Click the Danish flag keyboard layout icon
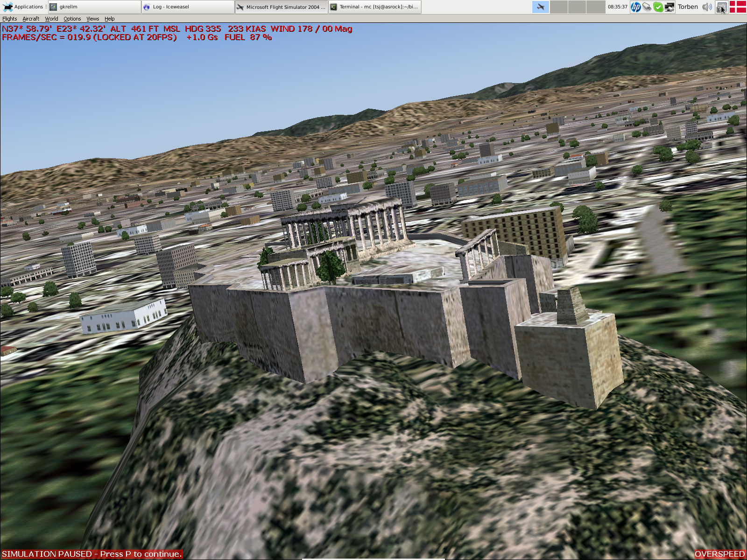Viewport: 747px width, 560px height. point(738,7)
